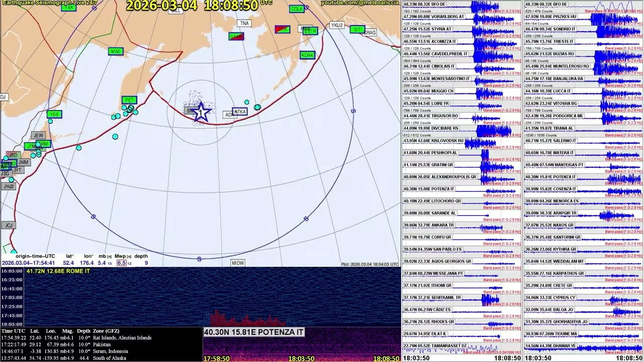Select the ARAPGIR TR seismogram trace
Screen dimensions: 644x362
[584, 216]
